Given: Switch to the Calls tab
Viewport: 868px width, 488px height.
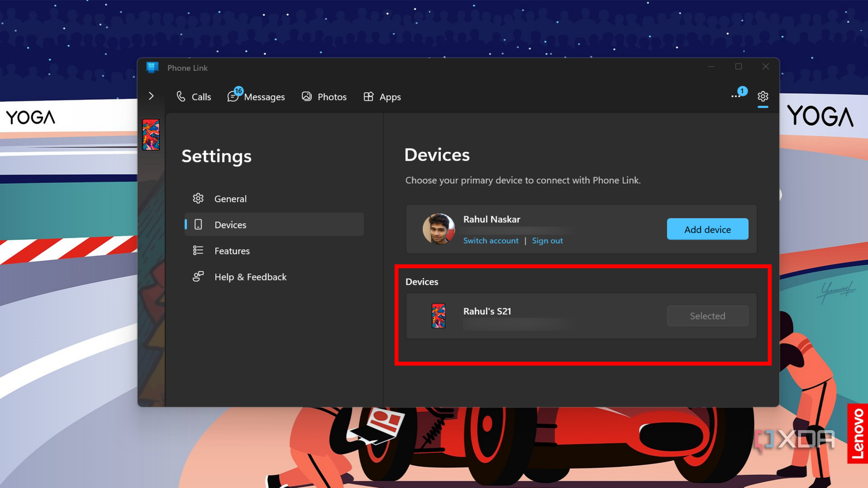Looking at the screenshot, I should click(194, 97).
